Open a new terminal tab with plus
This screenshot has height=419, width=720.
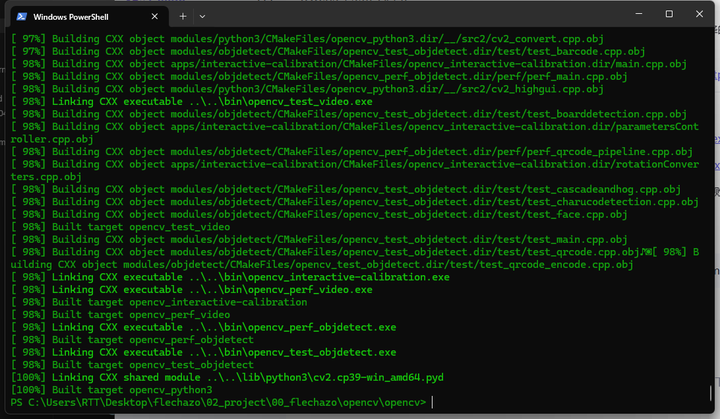point(183,17)
